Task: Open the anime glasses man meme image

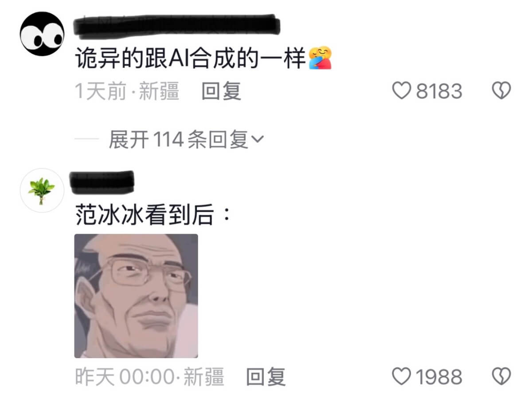Action: coord(136,296)
